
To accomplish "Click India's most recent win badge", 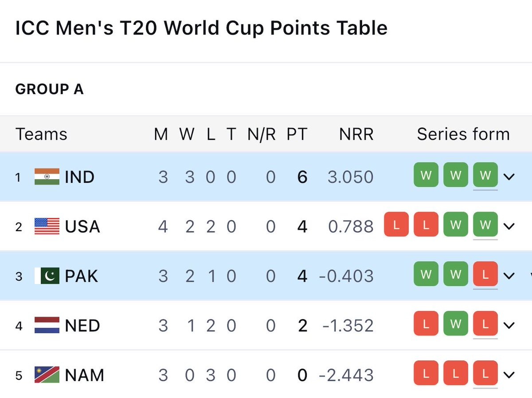I will (485, 176).
